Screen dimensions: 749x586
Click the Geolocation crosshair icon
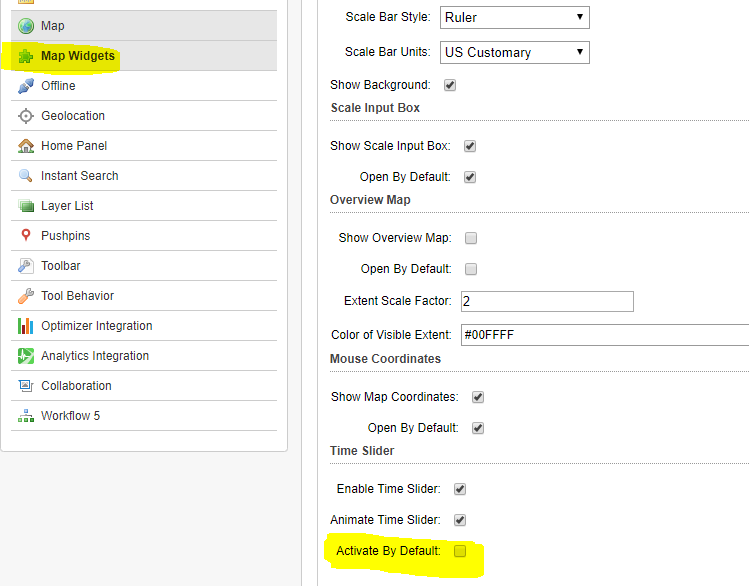(26, 116)
